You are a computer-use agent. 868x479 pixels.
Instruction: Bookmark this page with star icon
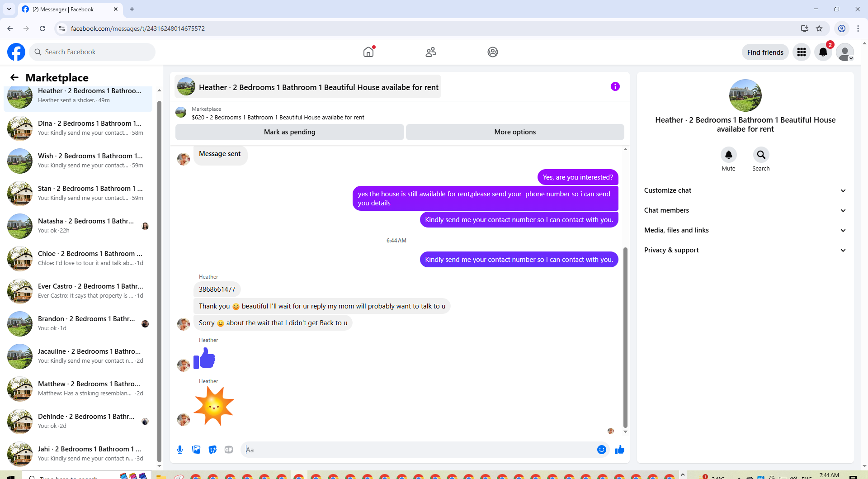click(x=819, y=28)
